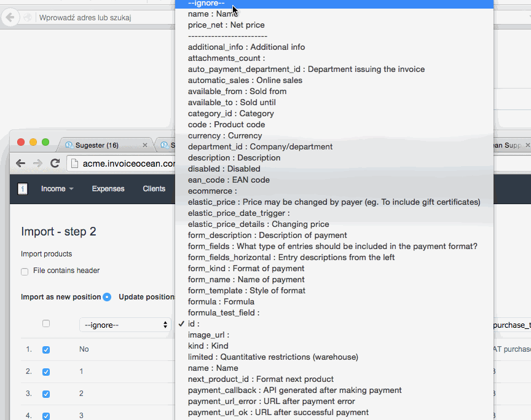The image size is (531, 420).
Task: Select the --ignore-- option in dropdown list
Action: 334,4
